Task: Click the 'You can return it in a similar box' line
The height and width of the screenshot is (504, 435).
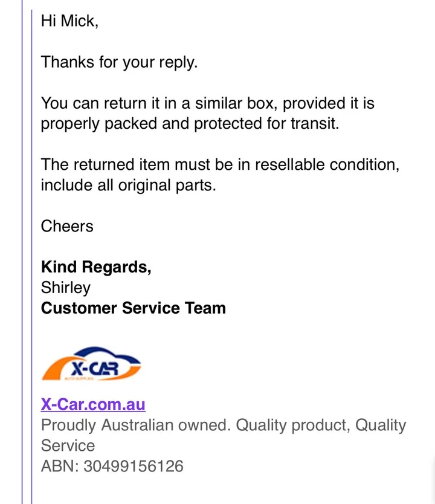Action: (208, 103)
